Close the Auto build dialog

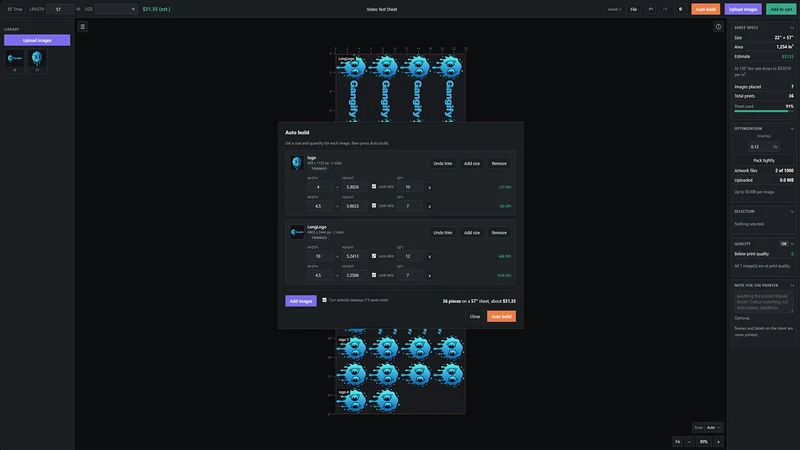474,316
